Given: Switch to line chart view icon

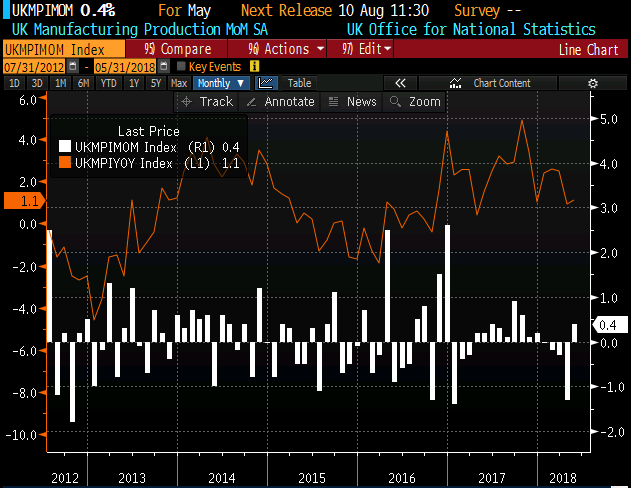Looking at the screenshot, I should (x=266, y=83).
